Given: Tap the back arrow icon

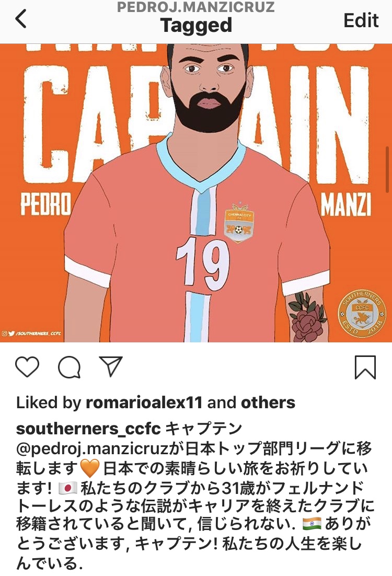Looking at the screenshot, I should tap(21, 19).
